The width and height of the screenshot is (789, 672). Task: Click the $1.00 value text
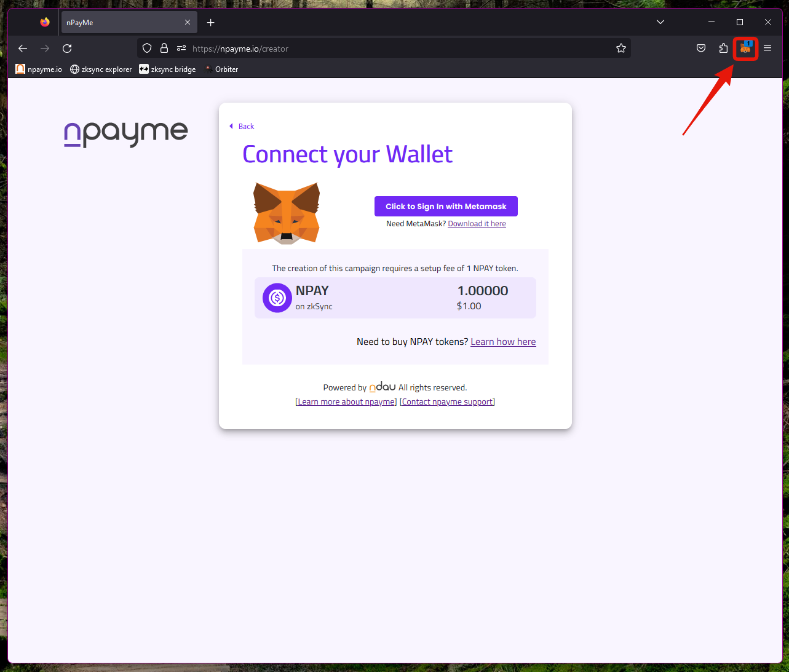469,306
